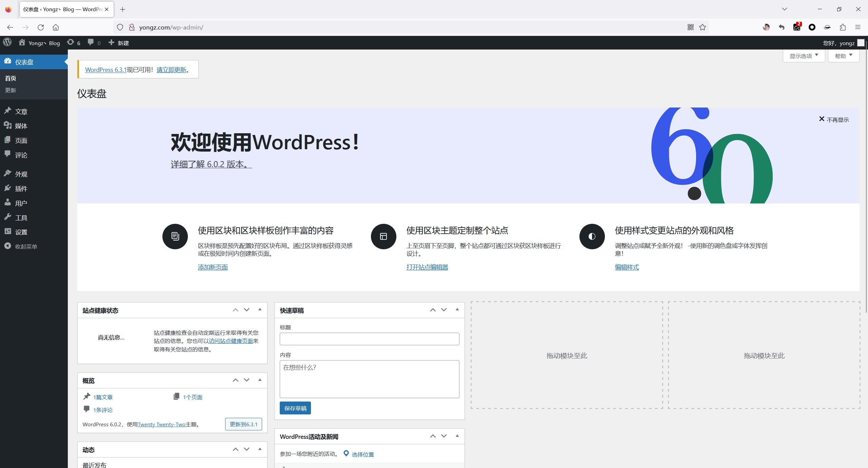The image size is (868, 468).
Task: Click the styles half-circle contrast icon
Action: [x=592, y=236]
